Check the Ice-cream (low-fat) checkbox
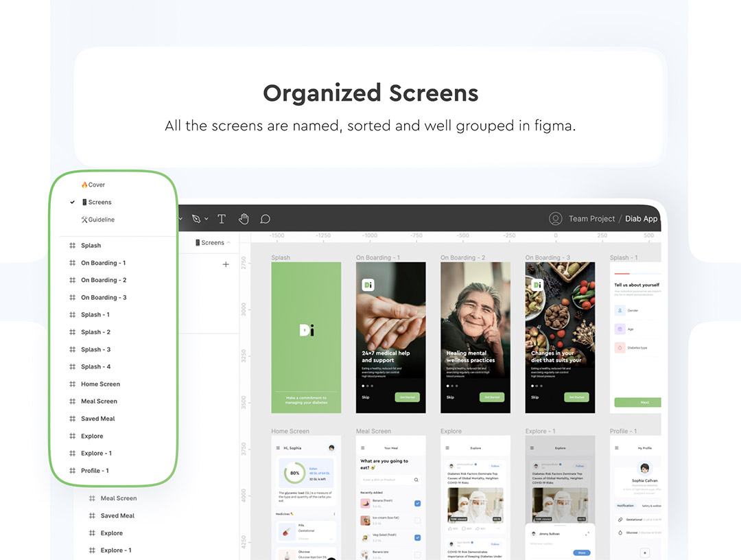 (x=417, y=521)
